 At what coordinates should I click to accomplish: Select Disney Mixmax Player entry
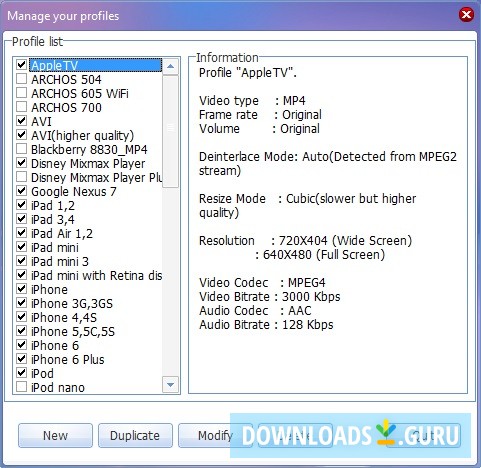click(88, 163)
